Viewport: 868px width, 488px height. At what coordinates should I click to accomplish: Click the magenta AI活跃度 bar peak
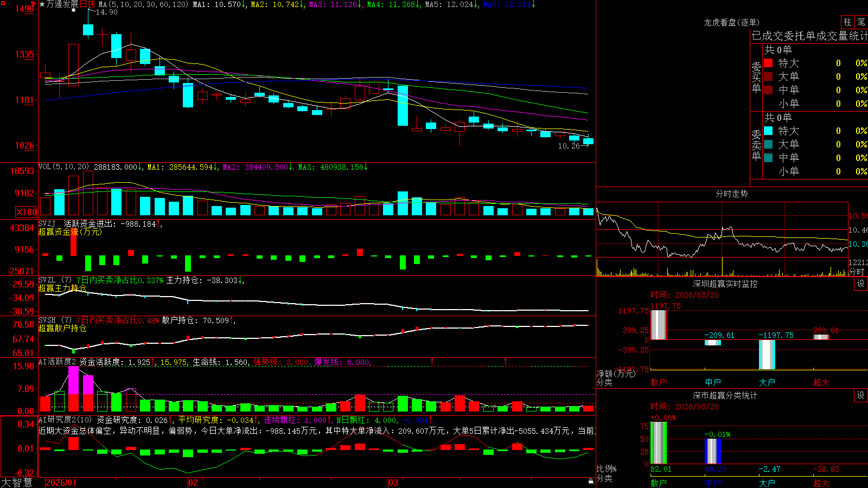[74, 380]
